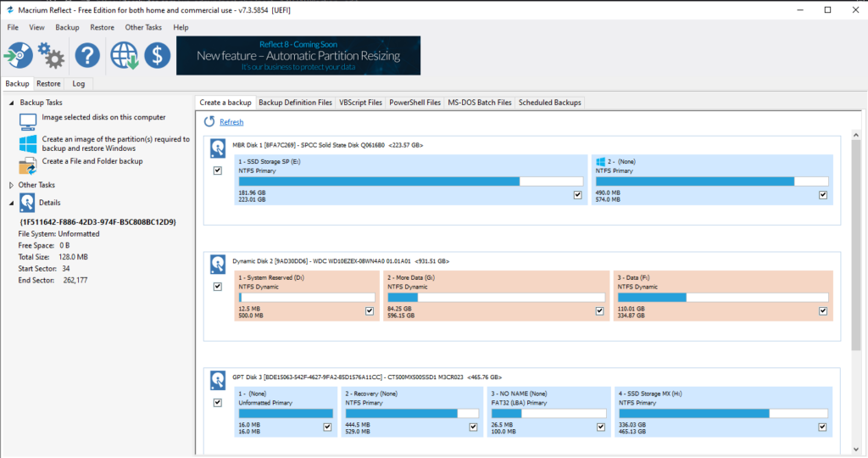The width and height of the screenshot is (868, 458).
Task: Click the disk backup toolbar icon
Action: [x=19, y=56]
